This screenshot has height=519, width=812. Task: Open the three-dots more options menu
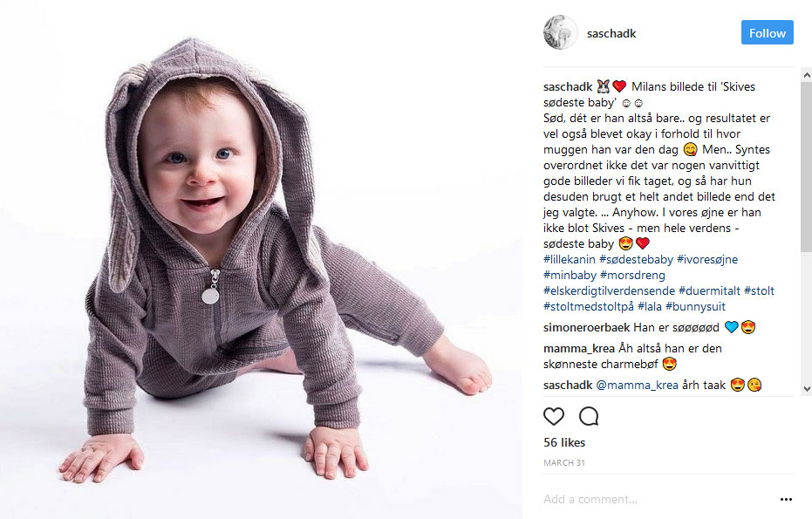click(786, 499)
